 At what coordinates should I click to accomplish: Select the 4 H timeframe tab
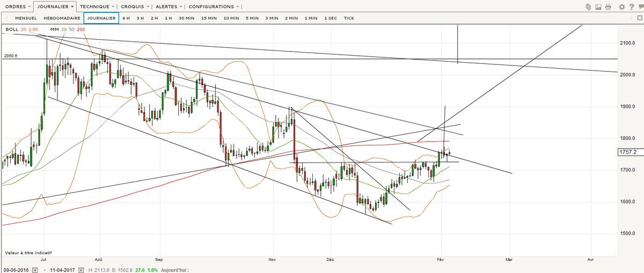[x=126, y=18]
